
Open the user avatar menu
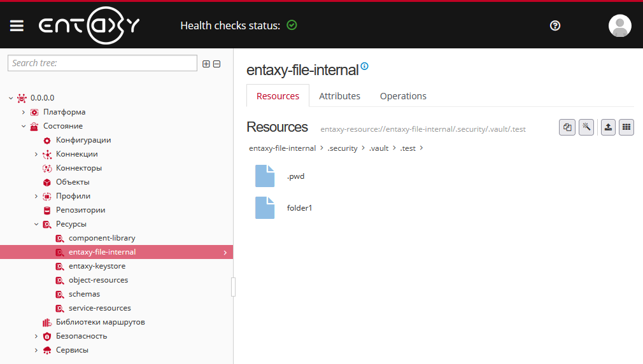619,25
